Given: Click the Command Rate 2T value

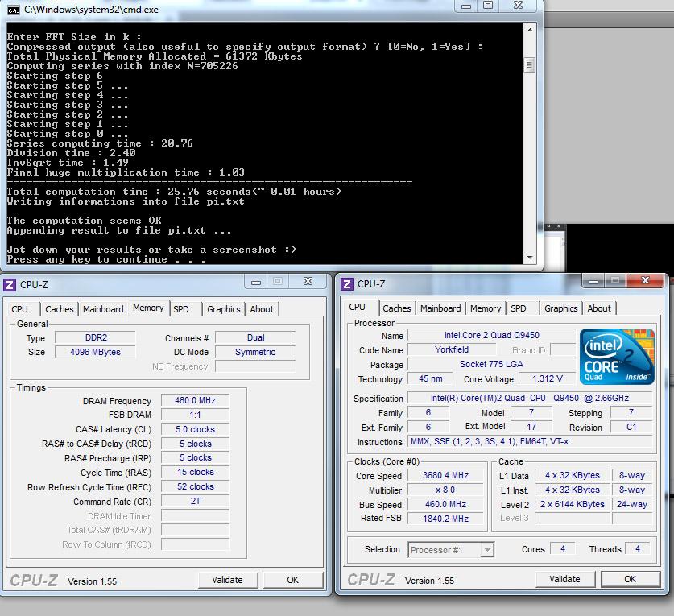Looking at the screenshot, I should point(195,501).
